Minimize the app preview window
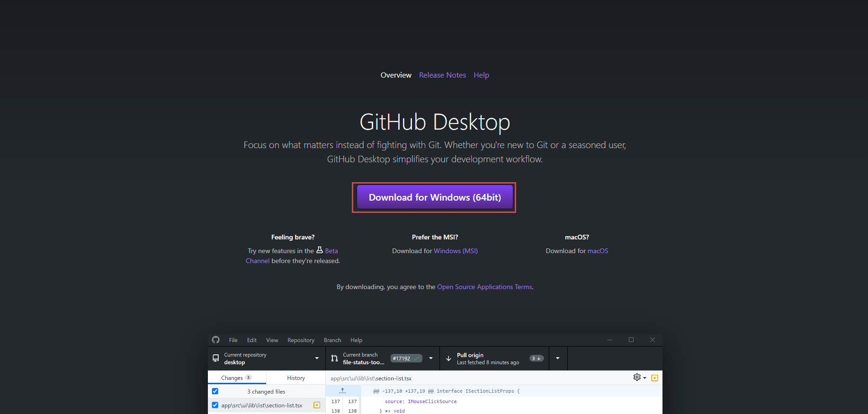The width and height of the screenshot is (868, 414). coord(609,340)
